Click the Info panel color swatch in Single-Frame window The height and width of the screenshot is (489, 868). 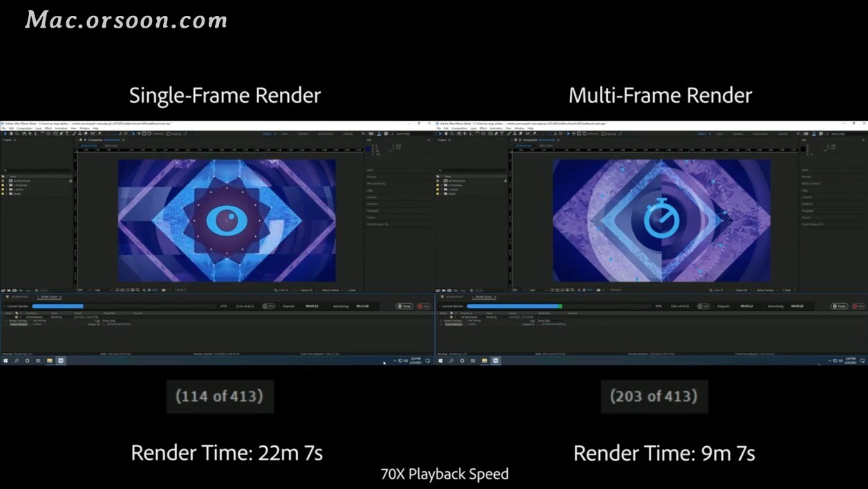(x=368, y=148)
